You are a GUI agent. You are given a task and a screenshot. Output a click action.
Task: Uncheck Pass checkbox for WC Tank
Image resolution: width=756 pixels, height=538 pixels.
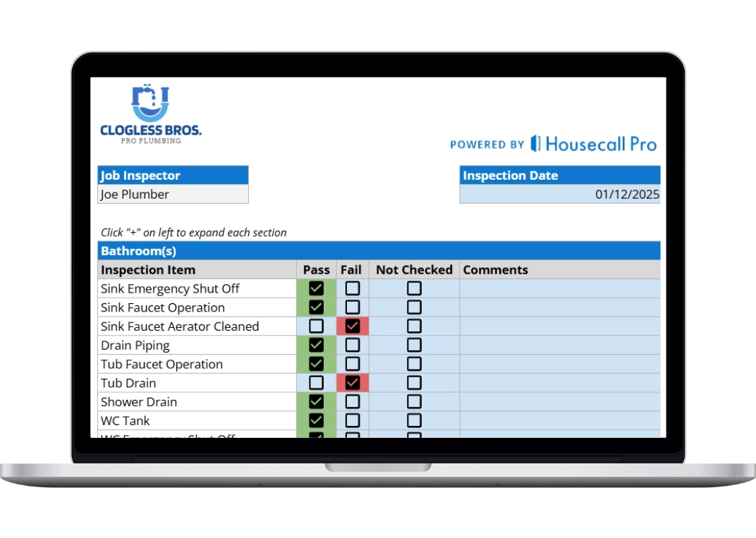coord(317,421)
